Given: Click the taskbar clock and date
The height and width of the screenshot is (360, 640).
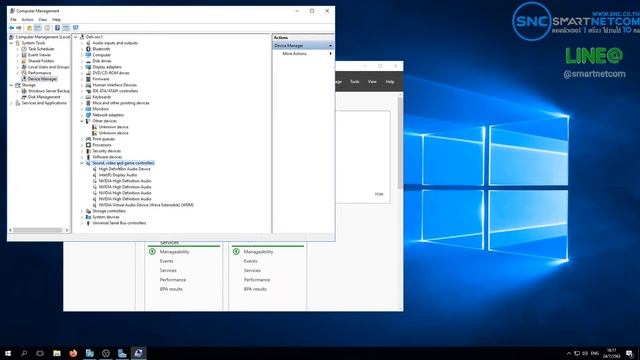Looking at the screenshot, I should (x=611, y=353).
